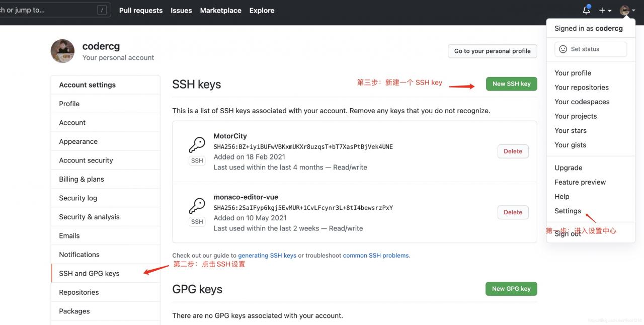Open the common SSH problems link
Viewport: 644px width, 325px height.
click(x=376, y=256)
